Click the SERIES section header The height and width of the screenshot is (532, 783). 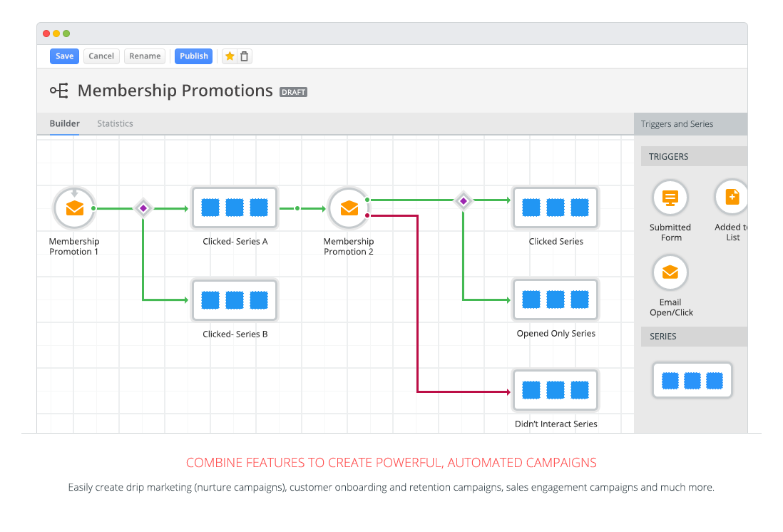click(694, 336)
